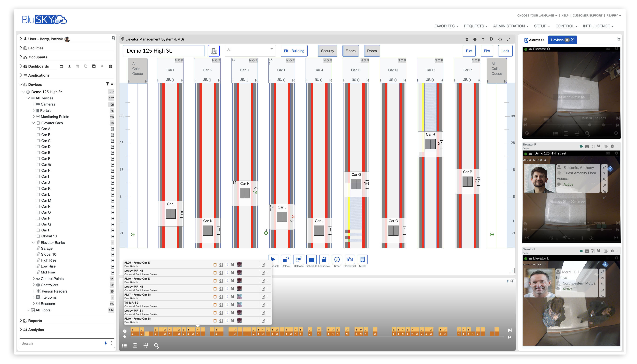Toggle the Floors view button
Image resolution: width=637 pixels, height=364 pixels.
[350, 51]
